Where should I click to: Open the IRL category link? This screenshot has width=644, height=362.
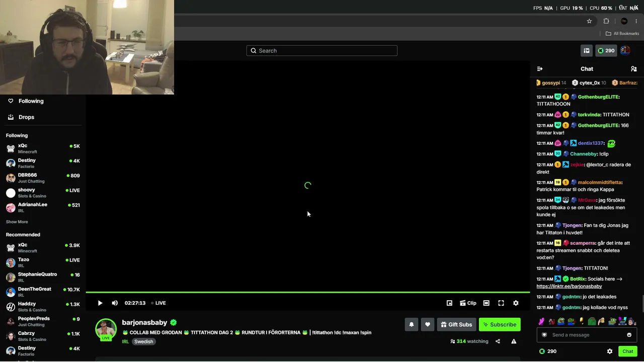click(x=125, y=341)
